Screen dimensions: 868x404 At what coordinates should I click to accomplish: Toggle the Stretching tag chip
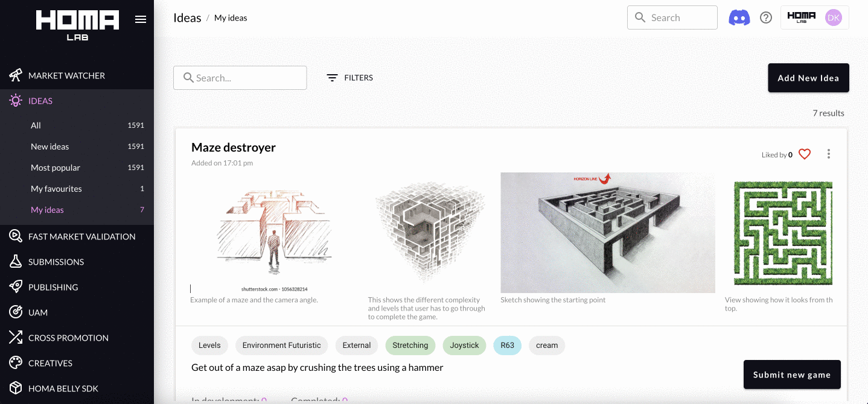[x=410, y=346]
